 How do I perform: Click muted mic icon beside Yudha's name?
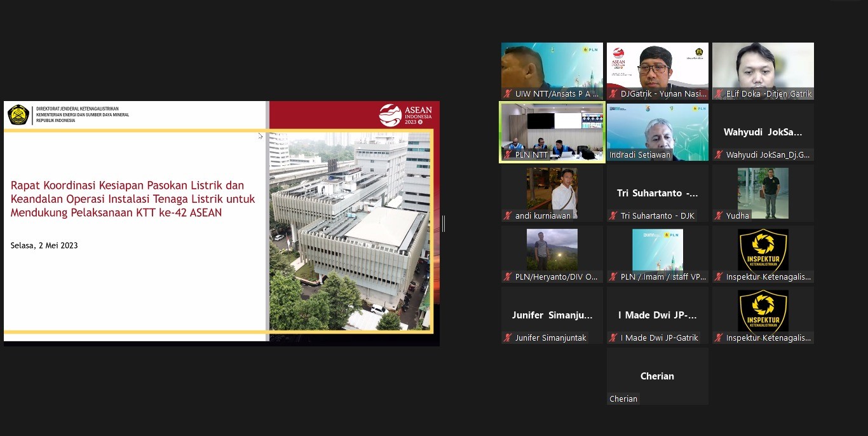tap(719, 216)
